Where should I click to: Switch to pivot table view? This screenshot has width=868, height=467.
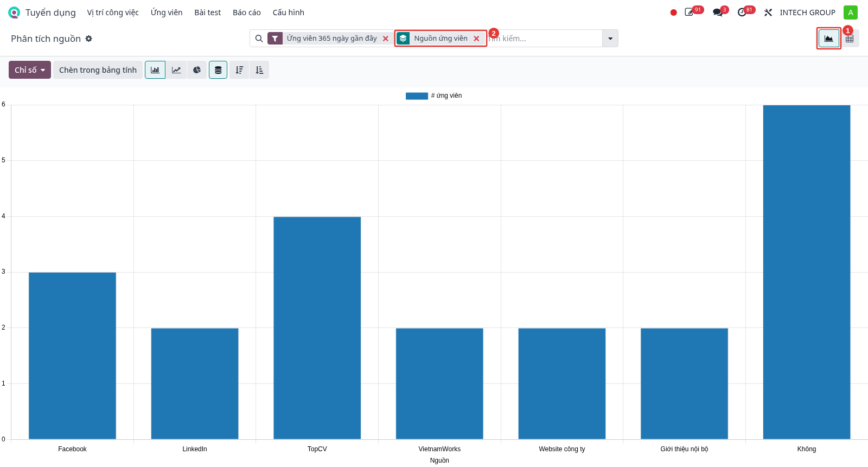(x=850, y=39)
